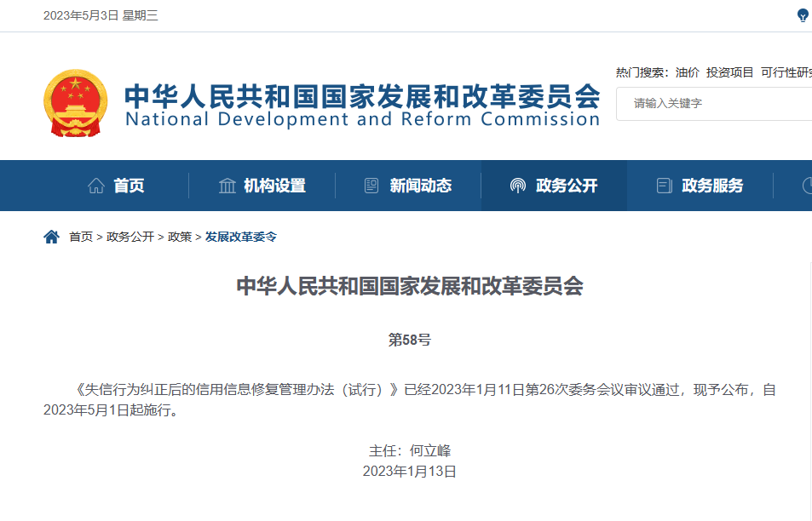
Task: Open the 机构设置 section
Action: (274, 185)
